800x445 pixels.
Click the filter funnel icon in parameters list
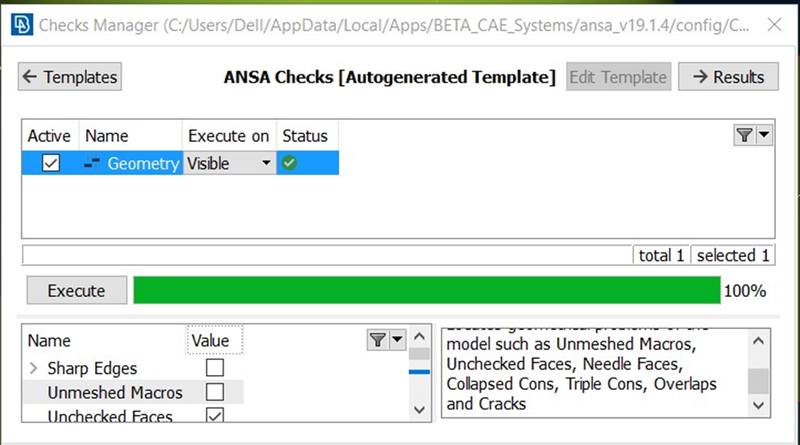(378, 340)
